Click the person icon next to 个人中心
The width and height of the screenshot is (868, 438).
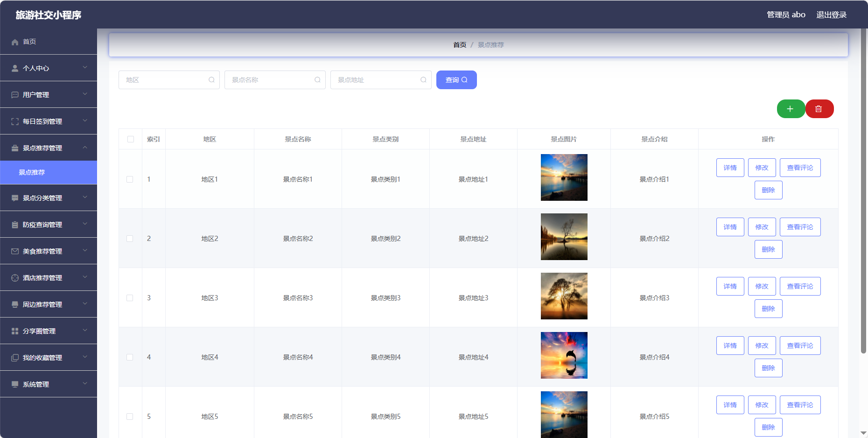point(15,69)
